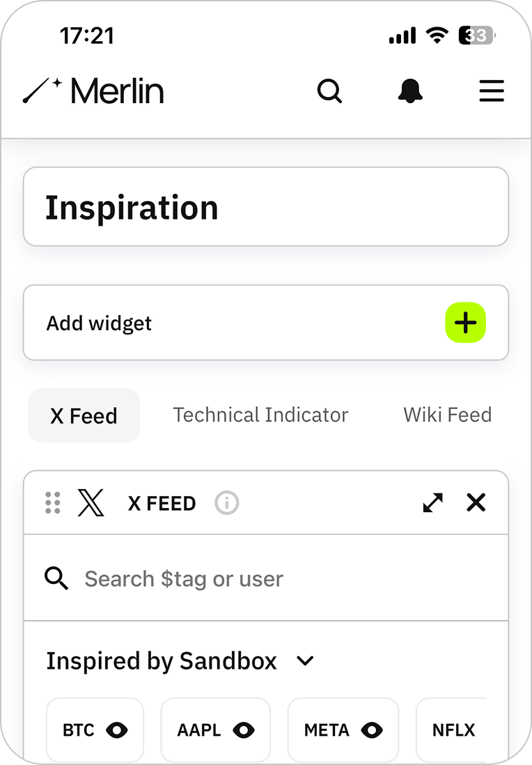Click the Merlin logo

94,91
